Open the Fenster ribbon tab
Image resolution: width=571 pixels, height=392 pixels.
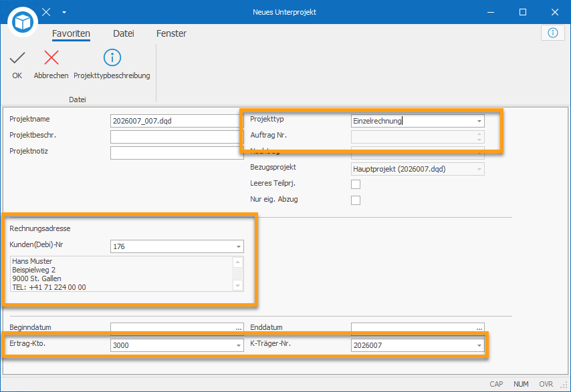171,33
